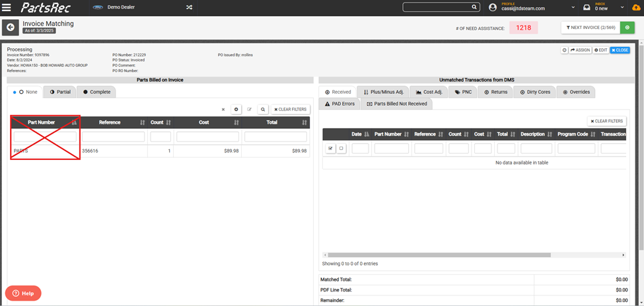Click the pencil edit icon above invoice table
Image resolution: width=644 pixels, height=306 pixels.
pos(249,110)
